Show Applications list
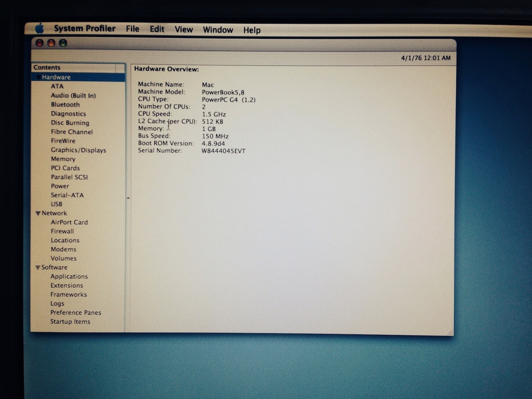The height and width of the screenshot is (399, 532). [69, 276]
